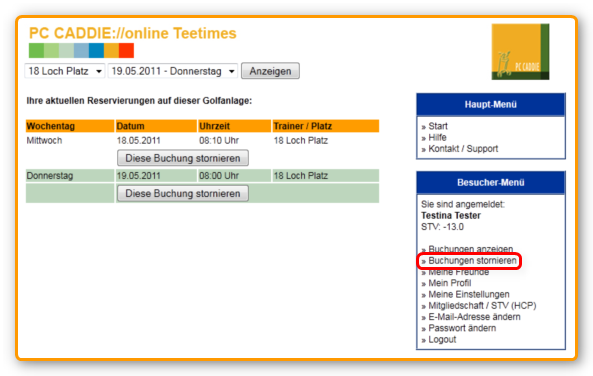Click the Testina Tester user name
This screenshot has height=376, width=593.
(451, 216)
